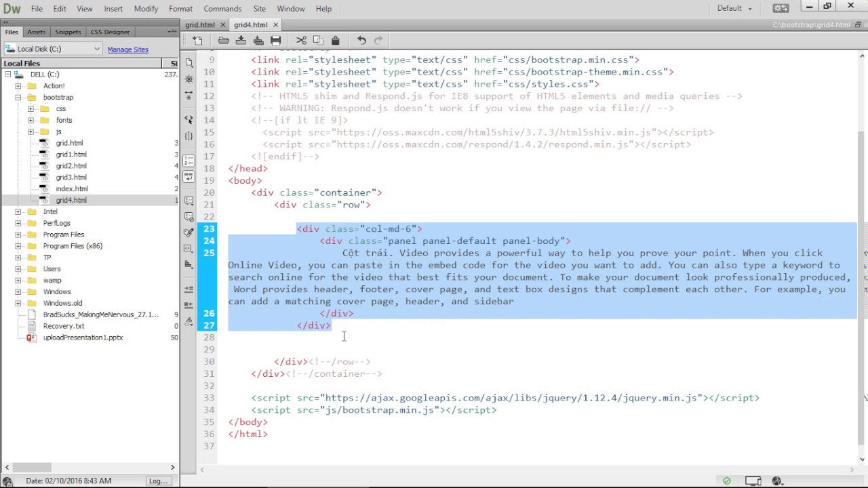The width and height of the screenshot is (868, 488).
Task: Open the Local Disk (C:) site dropdown
Action: (x=53, y=49)
